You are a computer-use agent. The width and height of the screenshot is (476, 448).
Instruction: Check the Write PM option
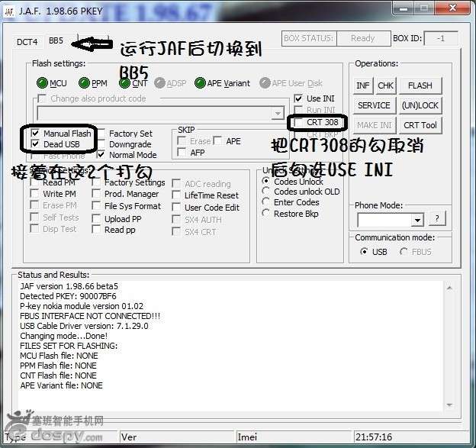pos(34,194)
